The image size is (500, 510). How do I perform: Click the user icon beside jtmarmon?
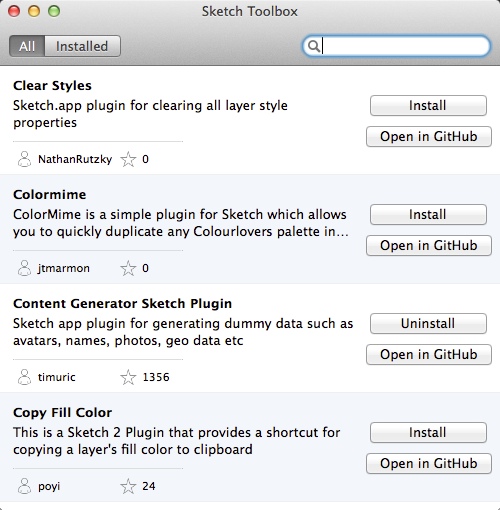24,268
